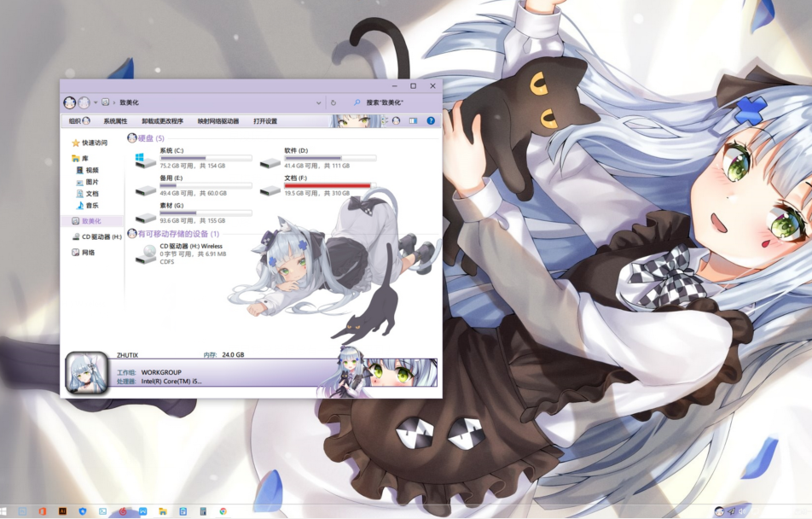Image resolution: width=812 pixels, height=519 pixels.
Task: Open File Explorer from taskbar
Action: pos(163,511)
